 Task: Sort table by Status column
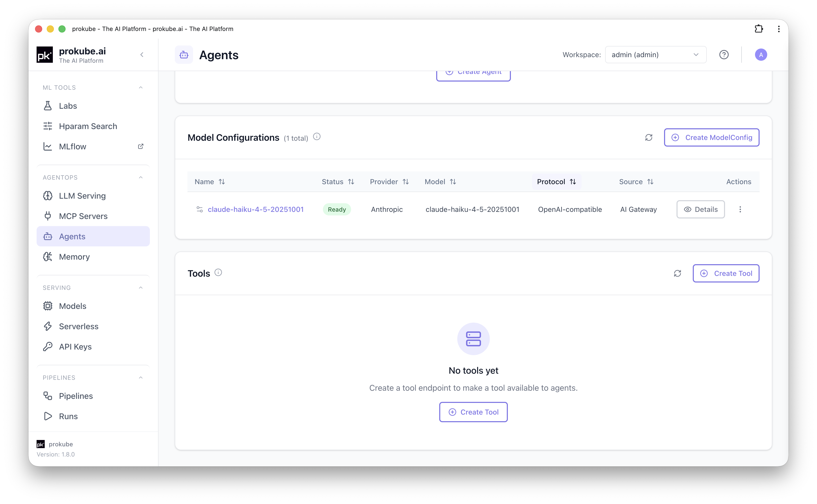(x=338, y=182)
